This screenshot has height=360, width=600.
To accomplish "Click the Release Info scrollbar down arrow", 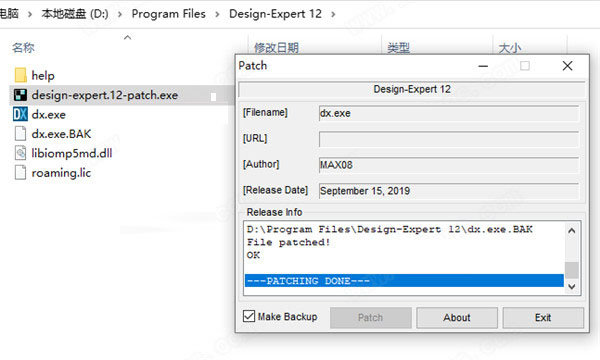I will 572,287.
